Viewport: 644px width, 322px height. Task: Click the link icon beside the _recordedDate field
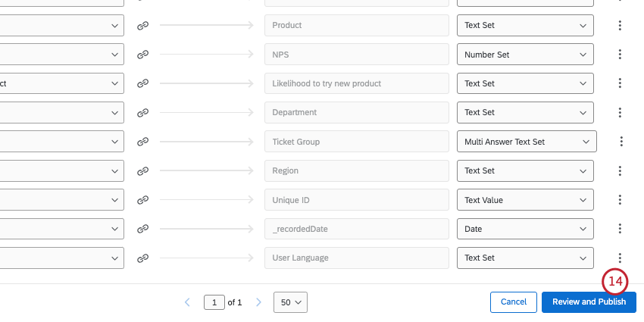pyautogui.click(x=142, y=229)
